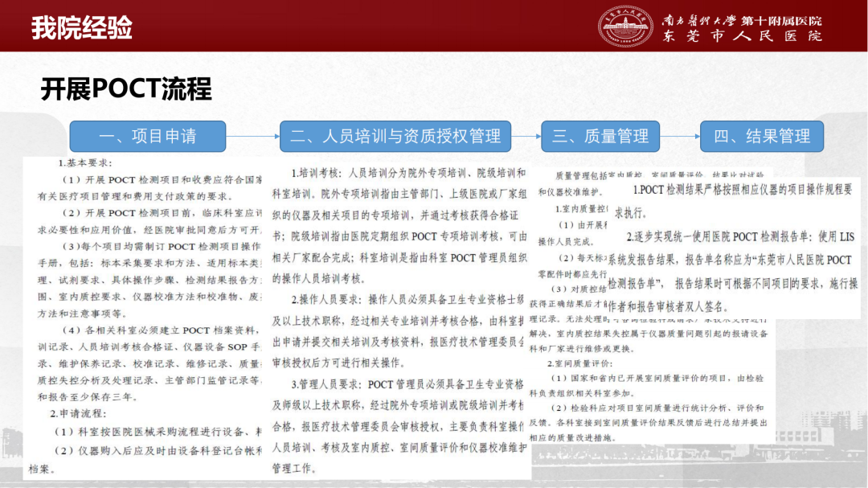Select the 二、人员培训与资质授权管理 step box
The height and width of the screenshot is (488, 868).
tap(395, 137)
